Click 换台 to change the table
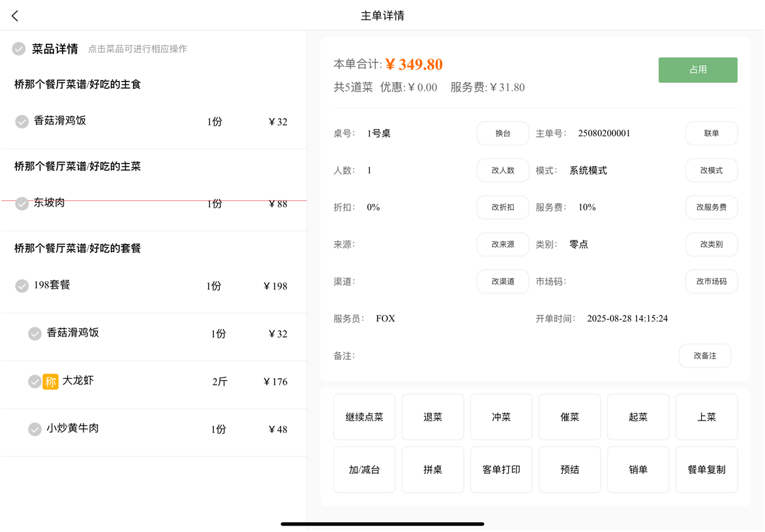The height and width of the screenshot is (532, 765). click(502, 134)
